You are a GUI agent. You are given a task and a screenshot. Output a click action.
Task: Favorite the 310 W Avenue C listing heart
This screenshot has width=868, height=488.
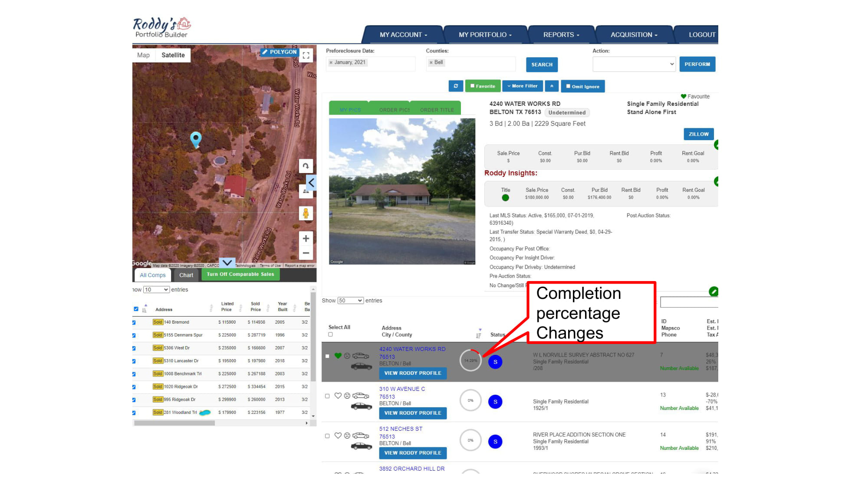338,396
